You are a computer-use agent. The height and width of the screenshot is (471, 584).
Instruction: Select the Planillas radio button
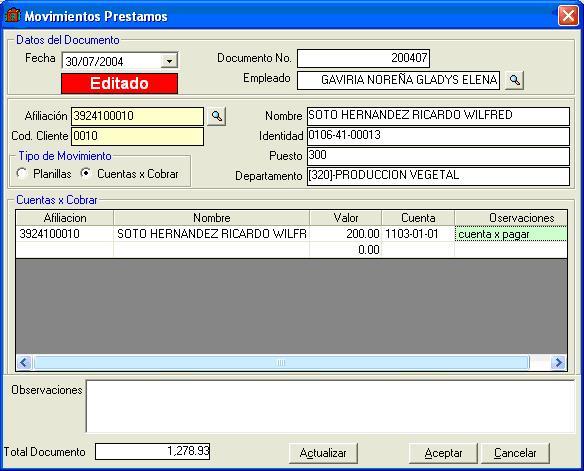(x=22, y=174)
